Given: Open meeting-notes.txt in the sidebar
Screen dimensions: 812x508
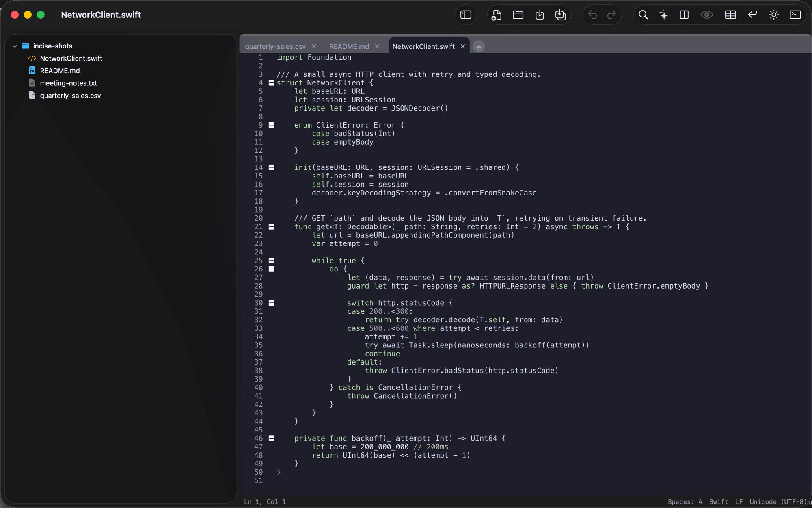Looking at the screenshot, I should (68, 83).
